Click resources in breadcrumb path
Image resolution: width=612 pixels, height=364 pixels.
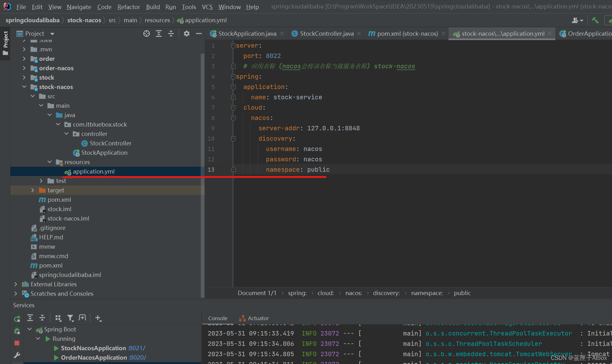click(157, 20)
